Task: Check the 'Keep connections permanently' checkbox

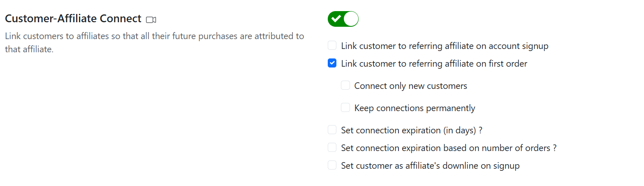Action: [x=345, y=108]
